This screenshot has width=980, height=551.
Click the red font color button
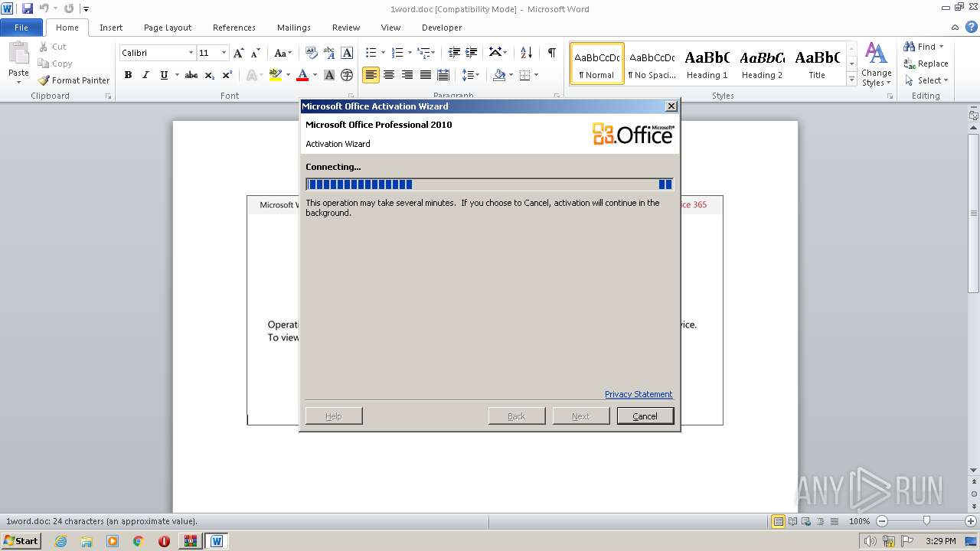(x=302, y=75)
